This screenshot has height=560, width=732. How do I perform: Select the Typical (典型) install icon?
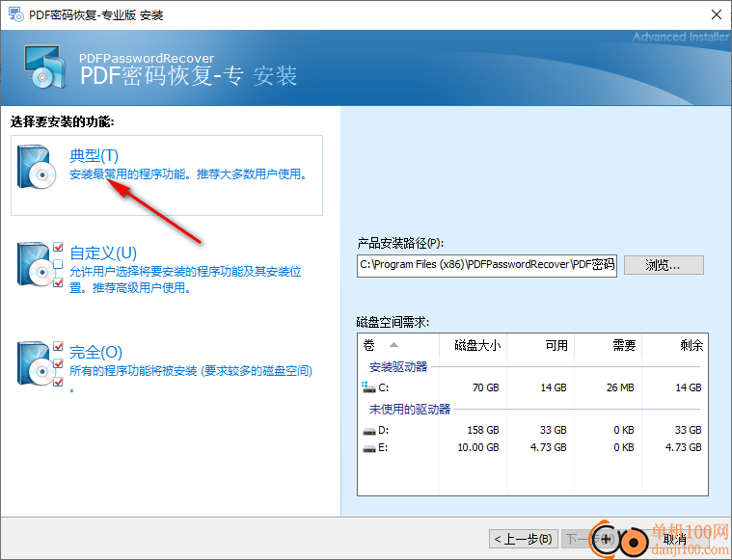click(36, 167)
